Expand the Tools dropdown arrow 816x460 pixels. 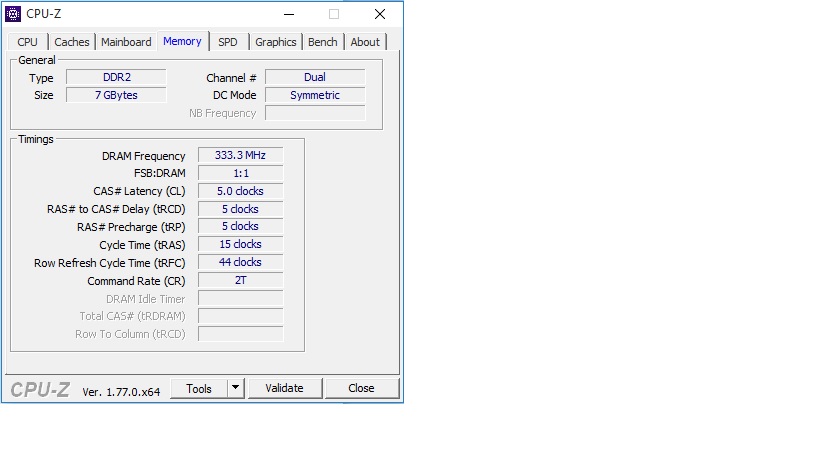coord(236,388)
